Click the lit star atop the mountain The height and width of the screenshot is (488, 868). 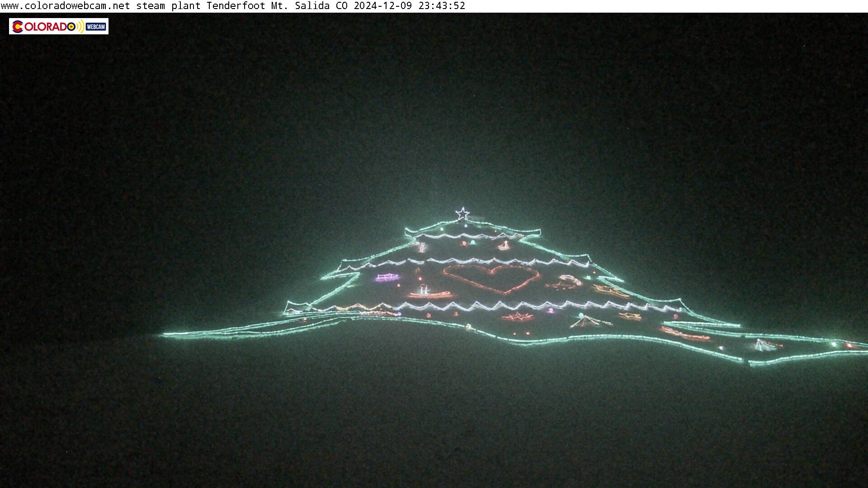462,214
